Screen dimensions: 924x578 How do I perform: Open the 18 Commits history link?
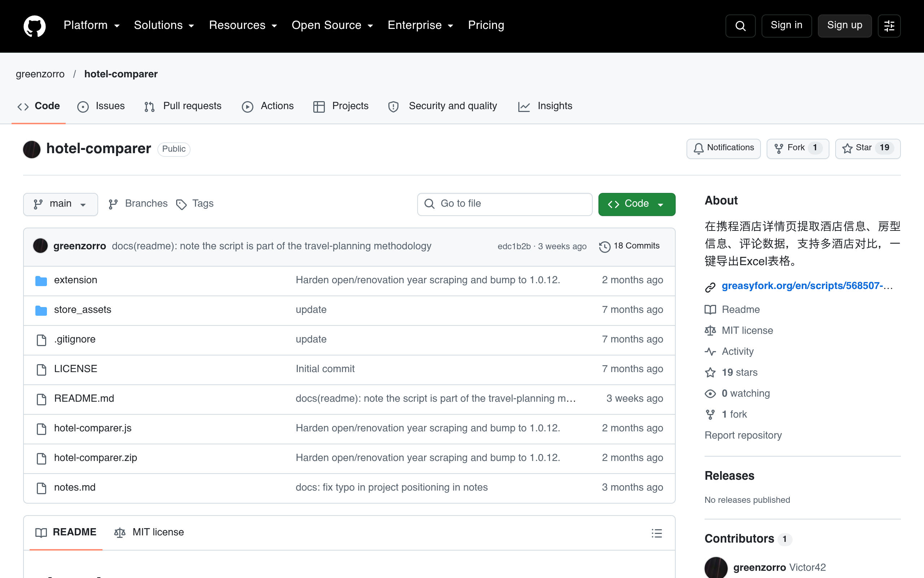coord(629,246)
